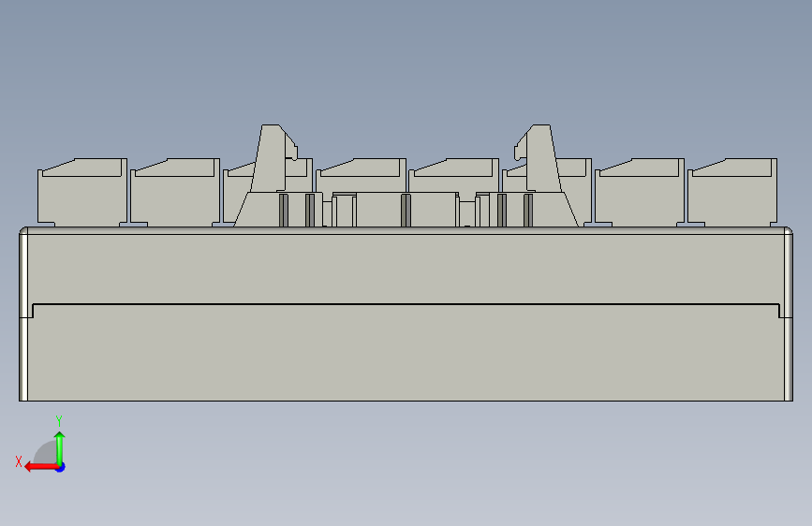Click the green 'Y' axis label
The image size is (812, 526).
point(59,421)
